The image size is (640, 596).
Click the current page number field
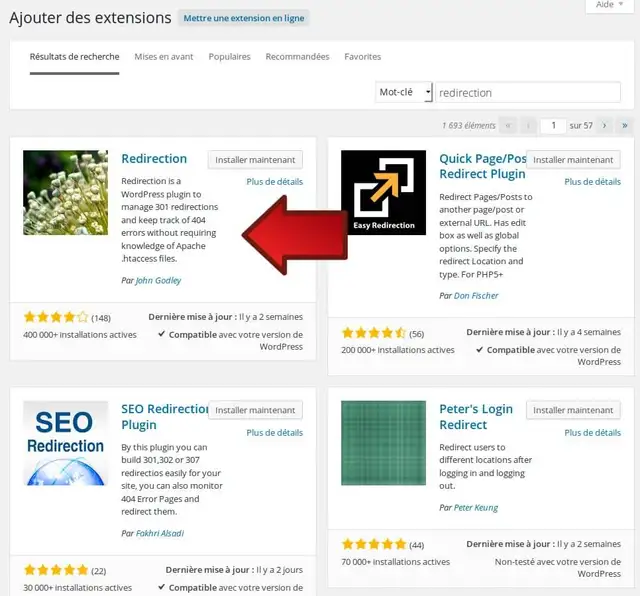(553, 125)
